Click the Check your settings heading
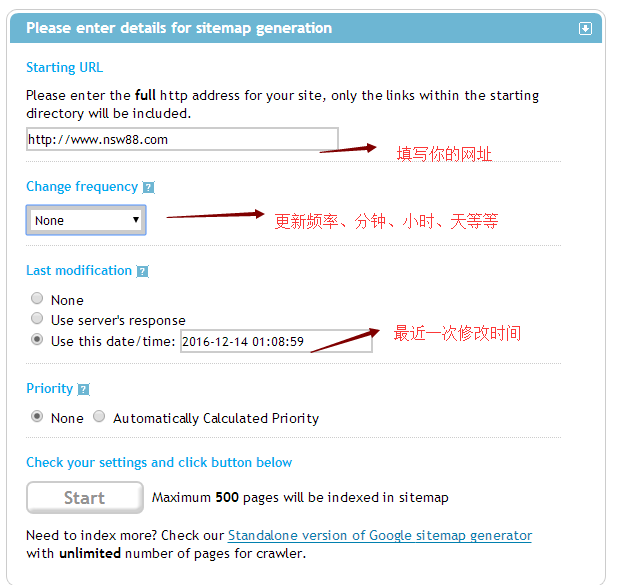617x585 pixels. [159, 463]
